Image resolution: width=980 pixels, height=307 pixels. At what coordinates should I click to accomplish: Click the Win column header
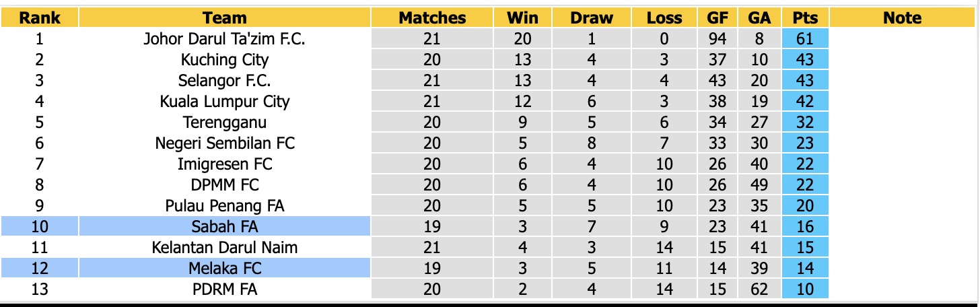522,18
